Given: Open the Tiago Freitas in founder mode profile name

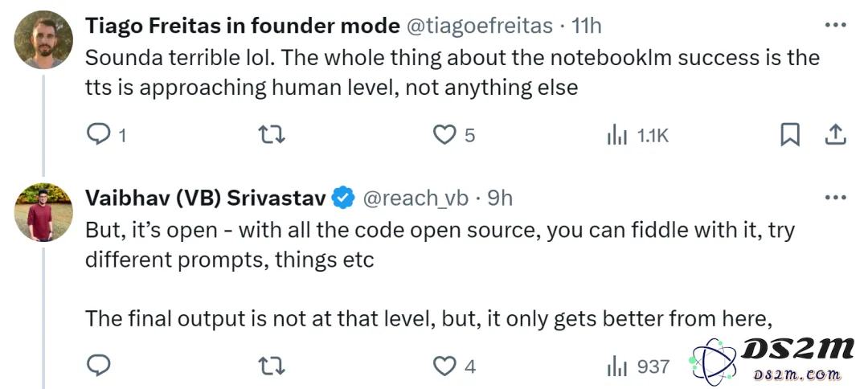Looking at the screenshot, I should (243, 26).
